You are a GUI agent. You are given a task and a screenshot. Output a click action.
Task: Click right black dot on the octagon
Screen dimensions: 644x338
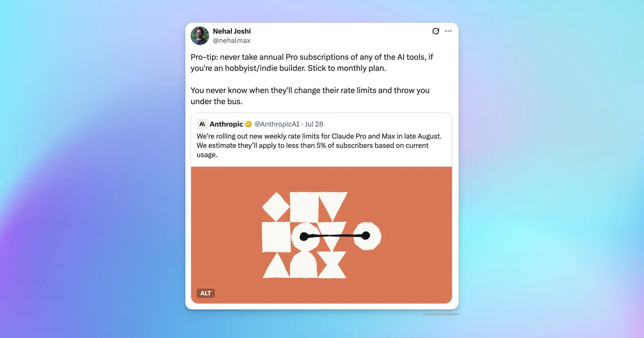pyautogui.click(x=366, y=236)
